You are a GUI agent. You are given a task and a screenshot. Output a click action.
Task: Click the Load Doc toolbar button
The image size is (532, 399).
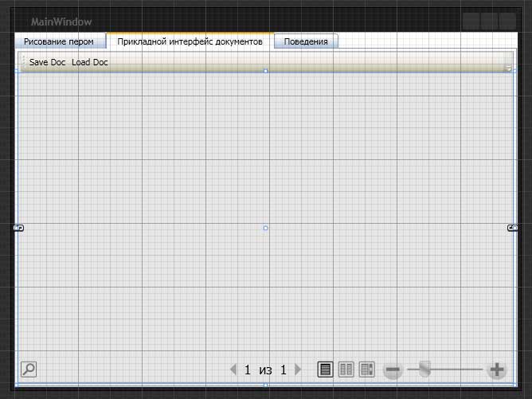89,62
